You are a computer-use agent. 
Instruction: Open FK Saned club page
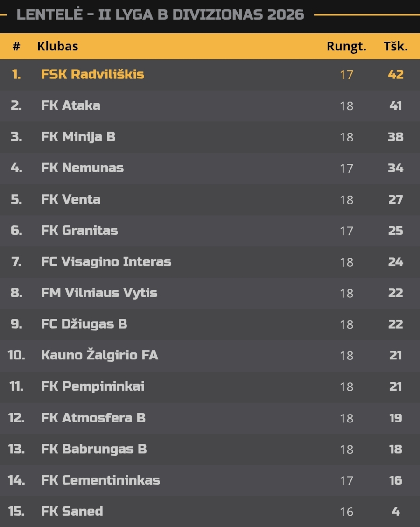[72, 512]
